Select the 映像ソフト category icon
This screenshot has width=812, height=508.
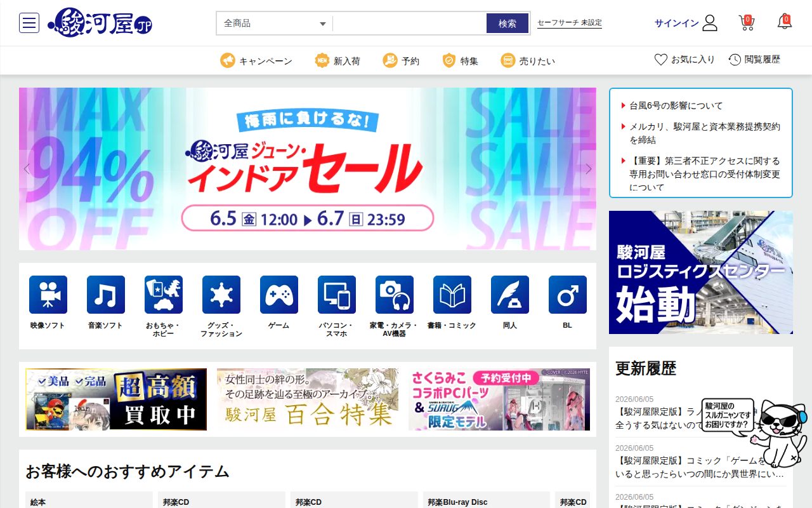tap(48, 295)
